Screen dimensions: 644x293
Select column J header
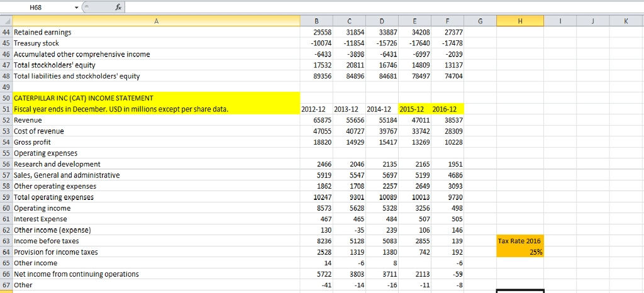pyautogui.click(x=592, y=21)
